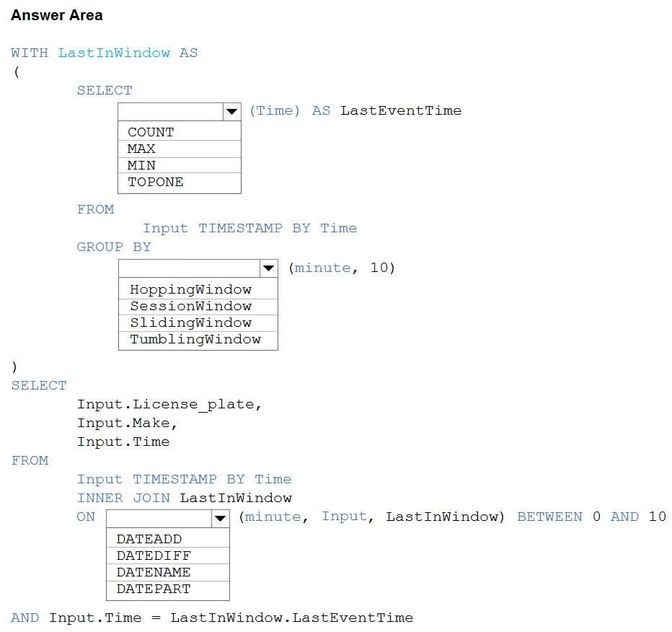Select DATEADD from the date list
672x632 pixels.
[x=168, y=539]
